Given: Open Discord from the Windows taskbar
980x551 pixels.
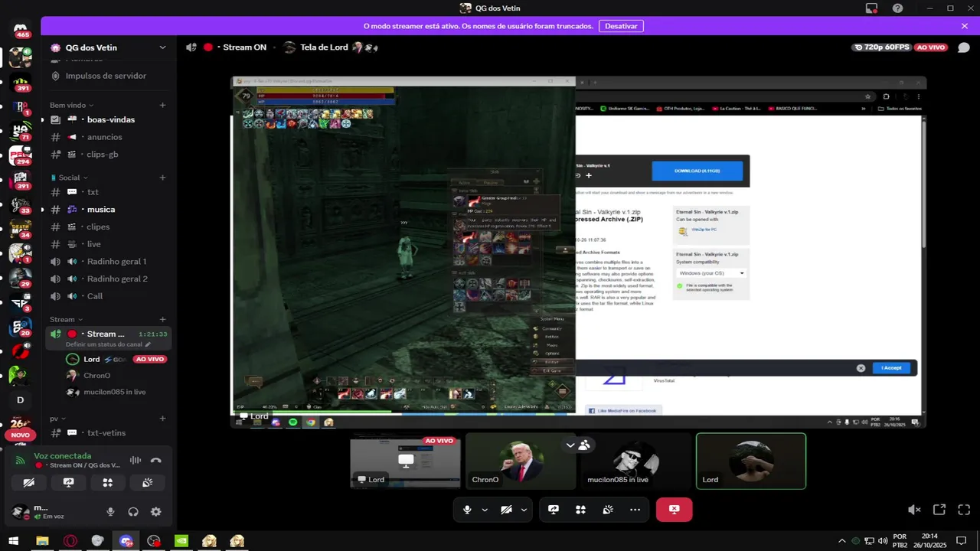Looking at the screenshot, I should pos(126,541).
